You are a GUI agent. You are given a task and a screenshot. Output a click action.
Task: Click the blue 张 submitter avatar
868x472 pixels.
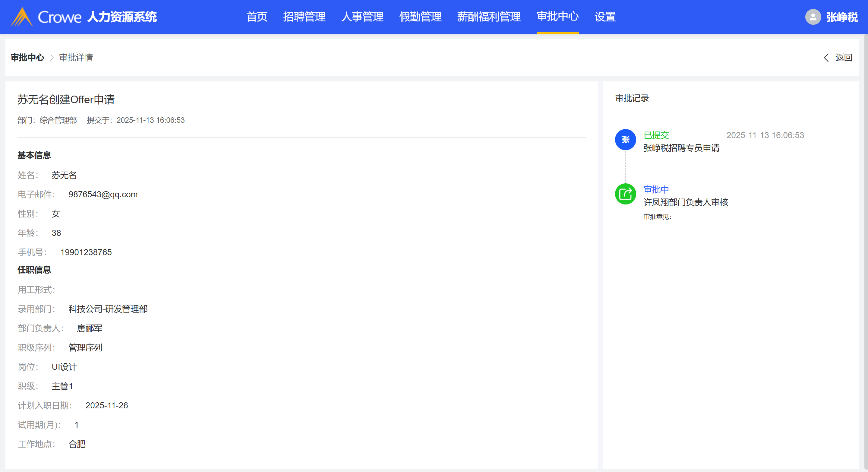pos(625,140)
